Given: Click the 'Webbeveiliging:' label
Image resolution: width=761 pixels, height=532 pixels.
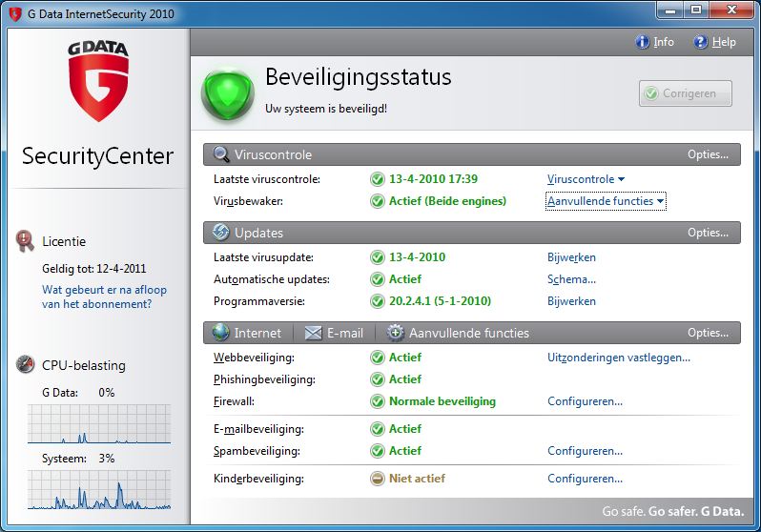Looking at the screenshot, I should (254, 358).
